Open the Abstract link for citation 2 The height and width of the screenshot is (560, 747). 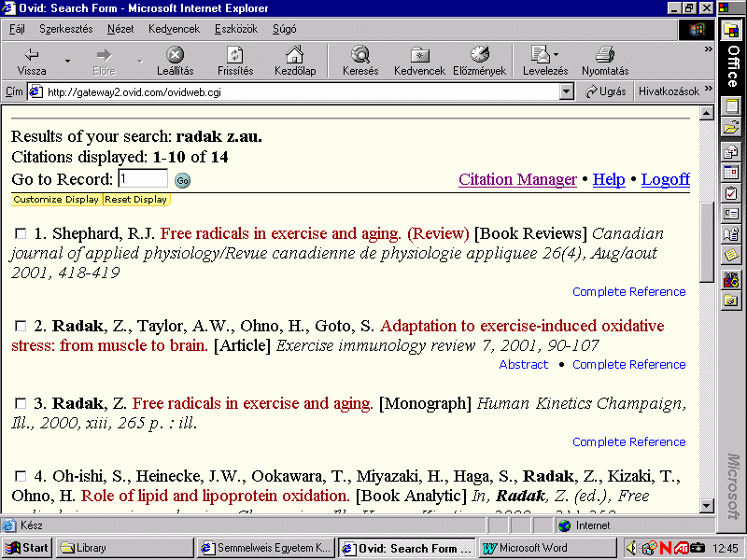tap(523, 364)
